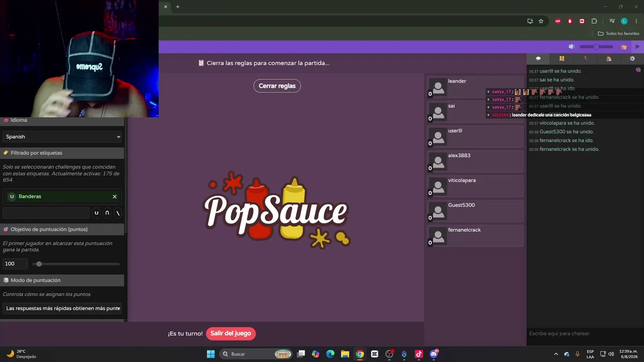Open the ABP ad blocker extension
The height and width of the screenshot is (362, 644).
[558, 21]
